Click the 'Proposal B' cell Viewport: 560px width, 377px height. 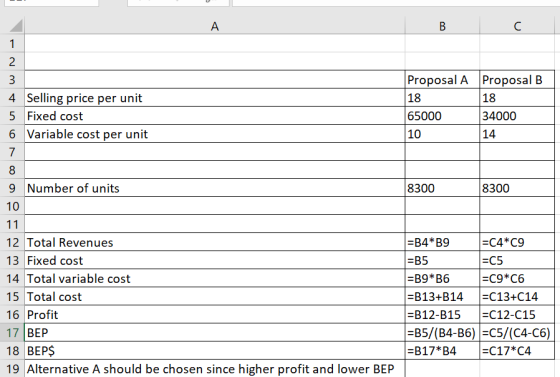(517, 80)
